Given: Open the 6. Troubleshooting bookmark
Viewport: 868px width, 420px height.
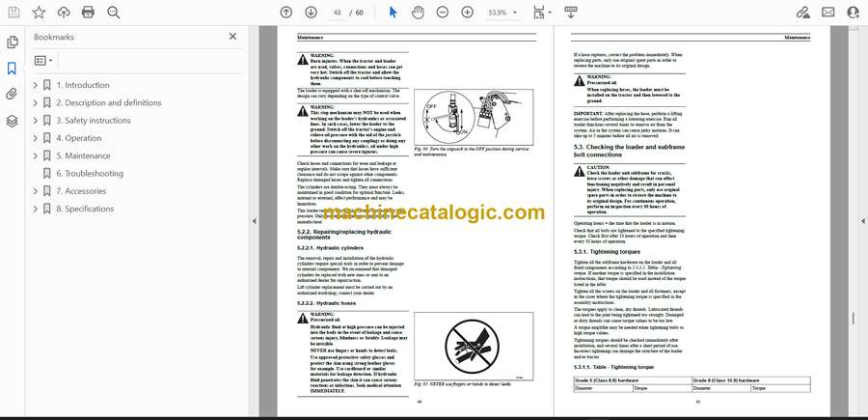Looking at the screenshot, I should point(89,174).
